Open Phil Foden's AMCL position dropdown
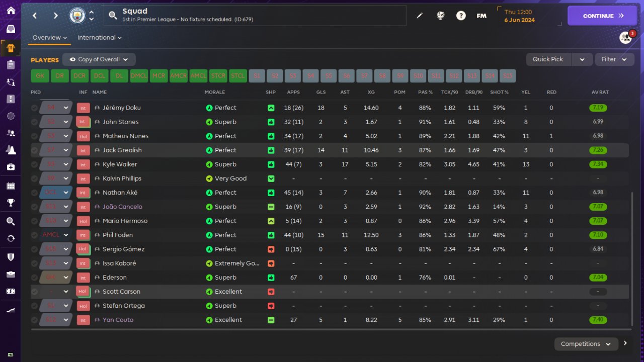Viewport: 644px width, 362px height. click(56, 235)
